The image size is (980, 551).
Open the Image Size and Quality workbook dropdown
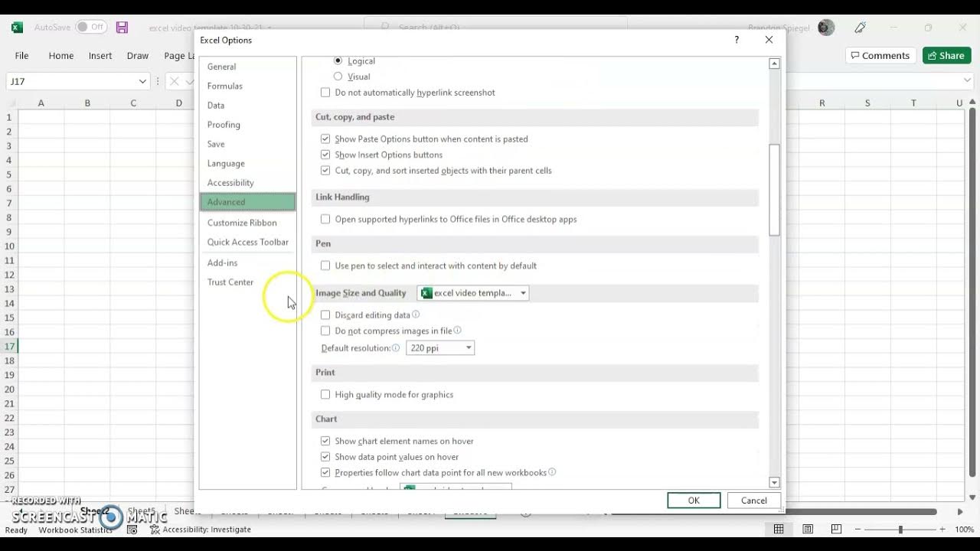pyautogui.click(x=472, y=293)
